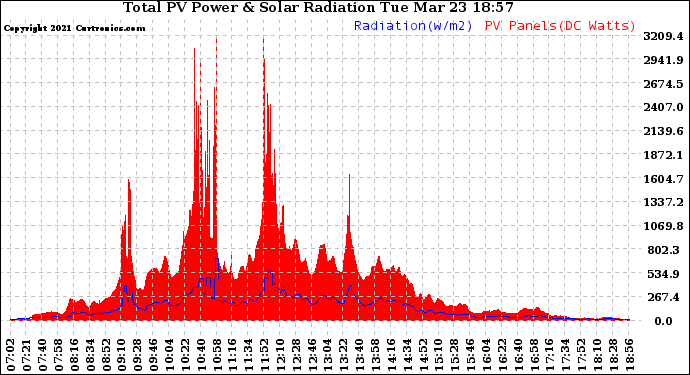The height and width of the screenshot is (375, 690).
Task: Click the 17:52 time label
Action: [x=582, y=355]
